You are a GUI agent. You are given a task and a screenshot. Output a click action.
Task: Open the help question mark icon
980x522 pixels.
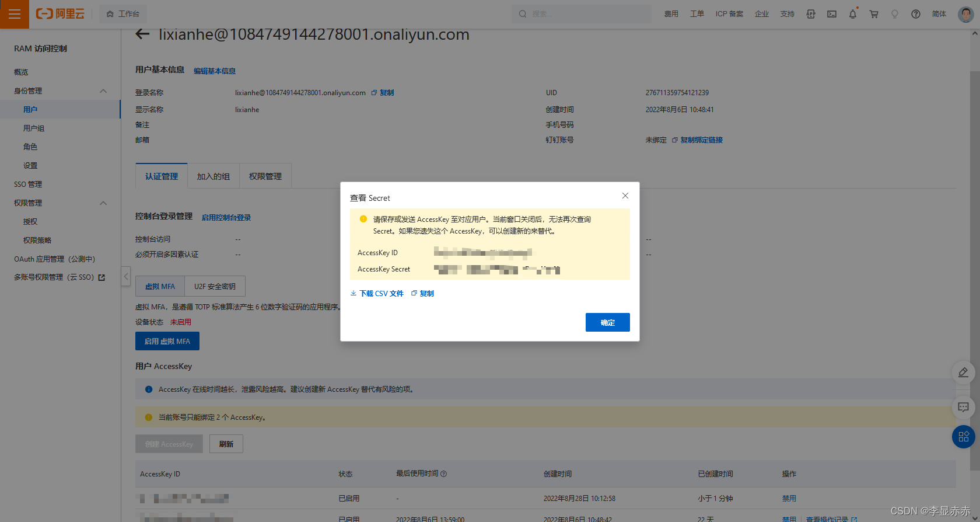pos(916,14)
